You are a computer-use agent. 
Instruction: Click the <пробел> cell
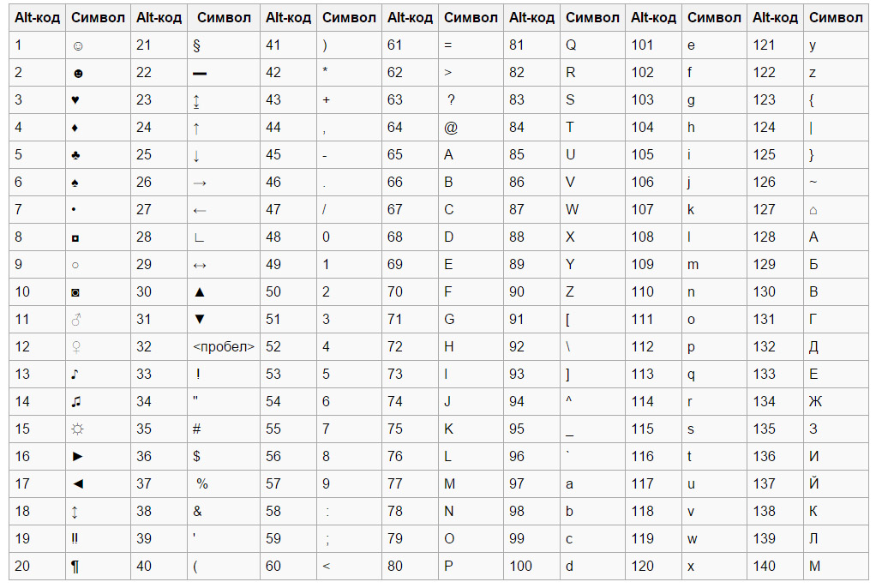coord(223,347)
